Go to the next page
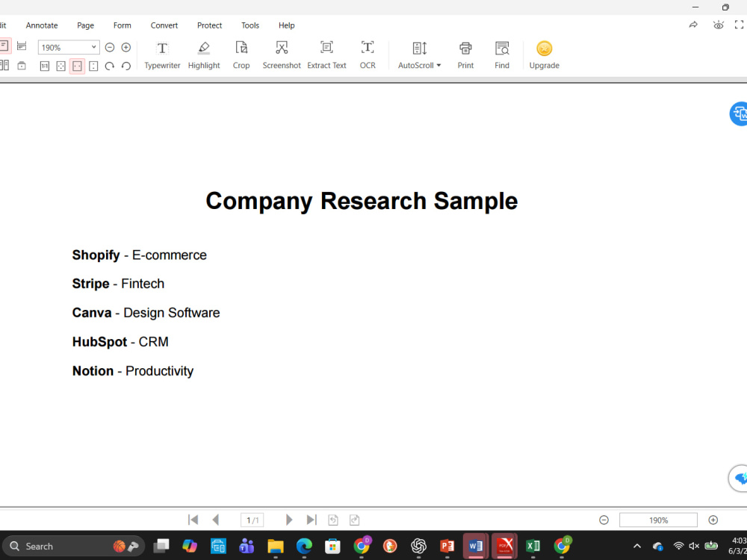Screen dimensions: 747x560 [x=288, y=520]
